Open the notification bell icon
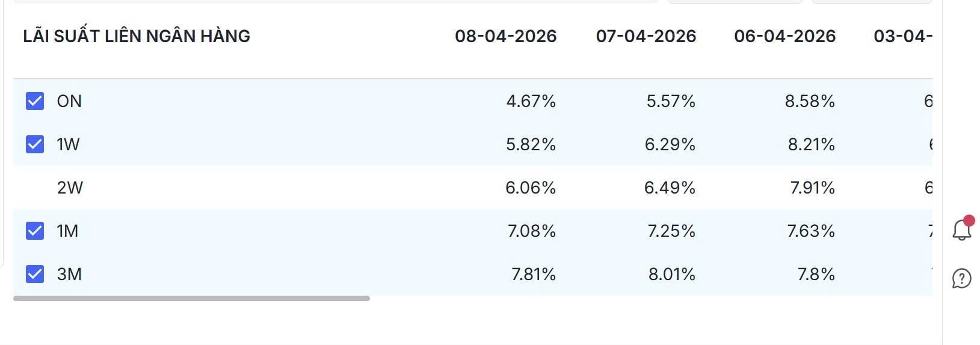 click(961, 230)
